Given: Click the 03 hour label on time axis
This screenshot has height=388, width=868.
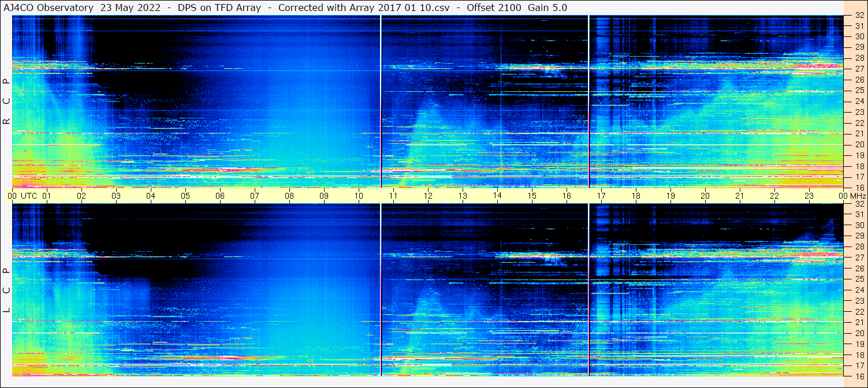Looking at the screenshot, I should [116, 196].
